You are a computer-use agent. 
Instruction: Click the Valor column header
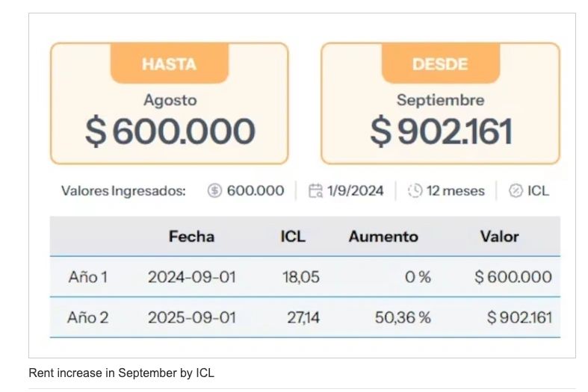499,237
